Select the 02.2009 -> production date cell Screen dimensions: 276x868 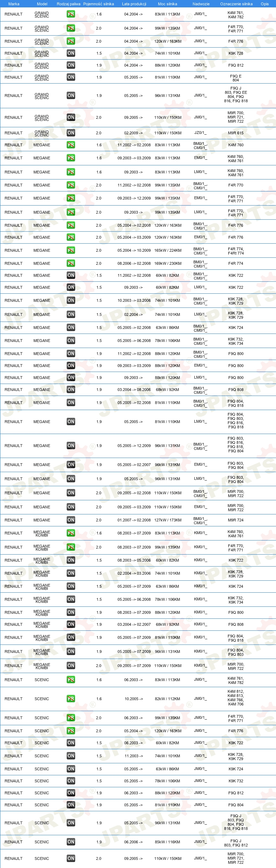point(133,133)
